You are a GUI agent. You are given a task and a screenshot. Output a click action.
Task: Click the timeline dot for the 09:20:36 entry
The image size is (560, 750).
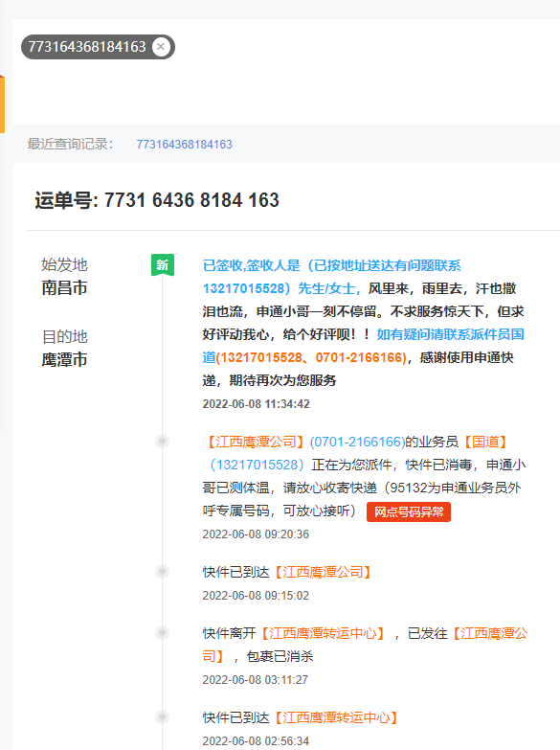(x=162, y=441)
